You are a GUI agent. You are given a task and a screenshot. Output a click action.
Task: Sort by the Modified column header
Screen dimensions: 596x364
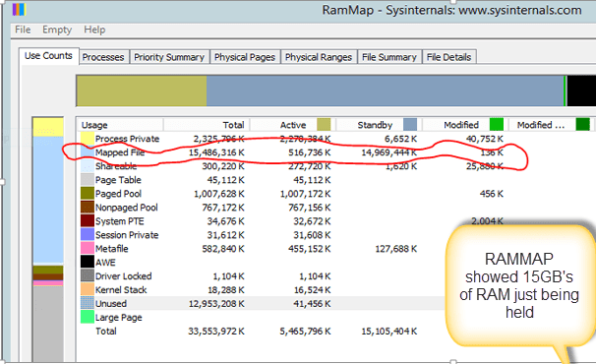465,125
